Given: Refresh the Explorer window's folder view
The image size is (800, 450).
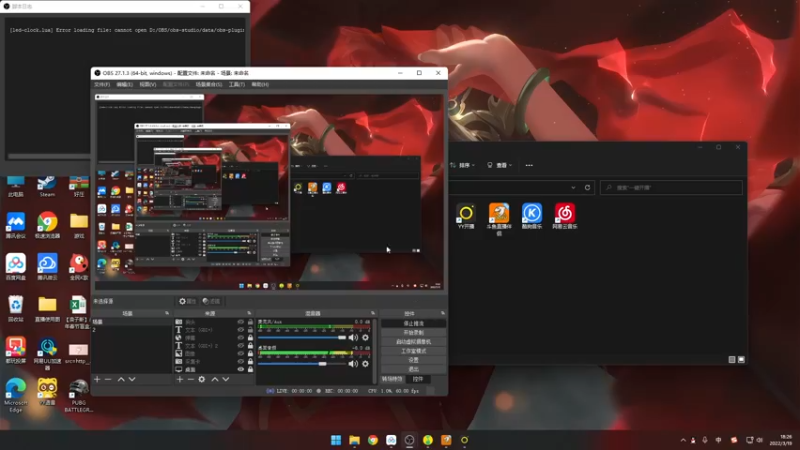Looking at the screenshot, I should tap(587, 187).
